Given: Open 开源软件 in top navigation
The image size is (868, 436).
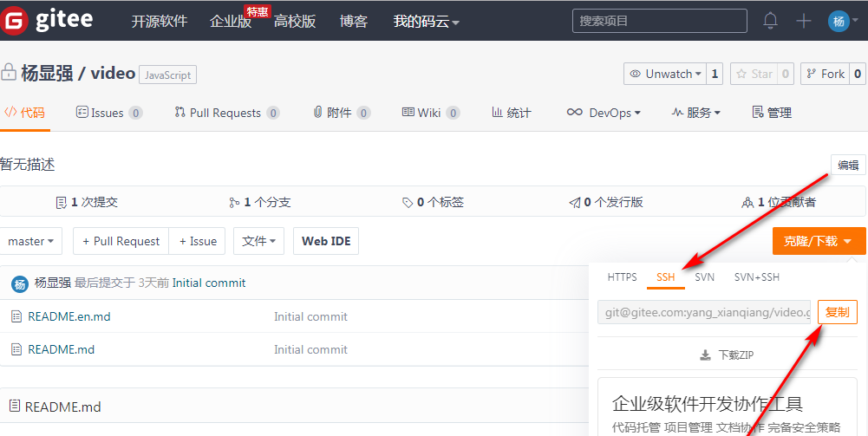Looking at the screenshot, I should [160, 22].
